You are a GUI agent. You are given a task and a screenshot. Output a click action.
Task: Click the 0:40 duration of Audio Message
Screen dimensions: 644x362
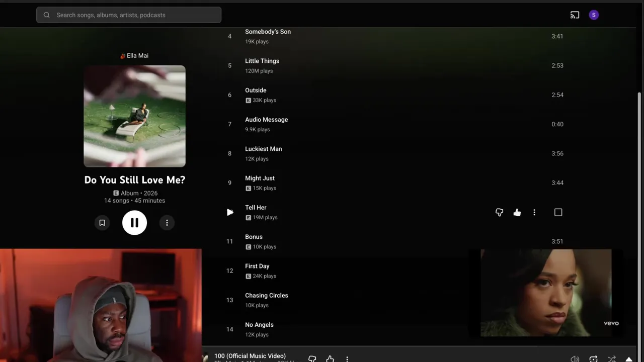[557, 124]
